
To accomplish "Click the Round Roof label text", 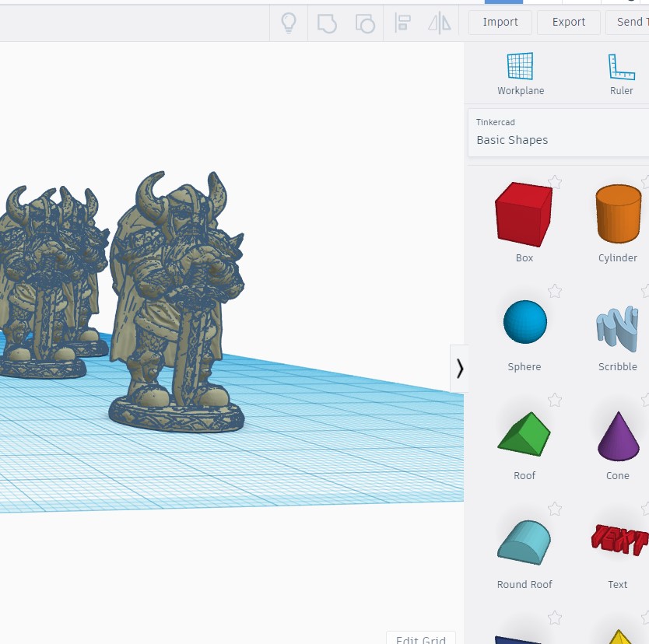I will click(x=524, y=584).
